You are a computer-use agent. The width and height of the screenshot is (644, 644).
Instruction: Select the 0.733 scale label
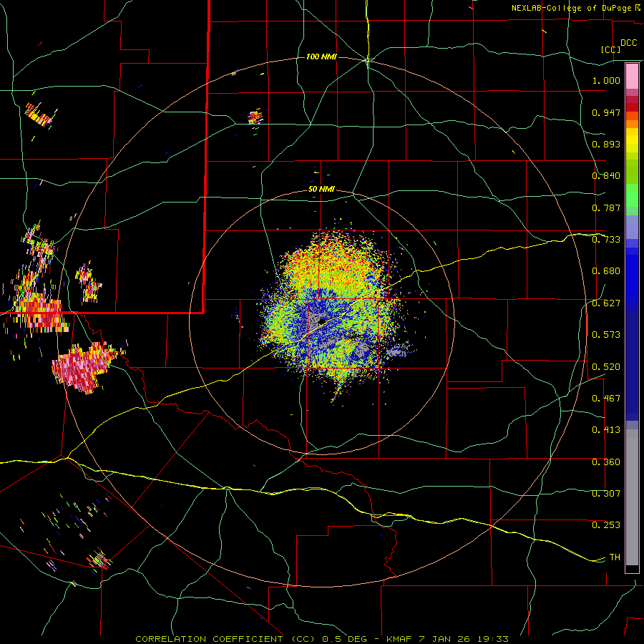pos(606,240)
